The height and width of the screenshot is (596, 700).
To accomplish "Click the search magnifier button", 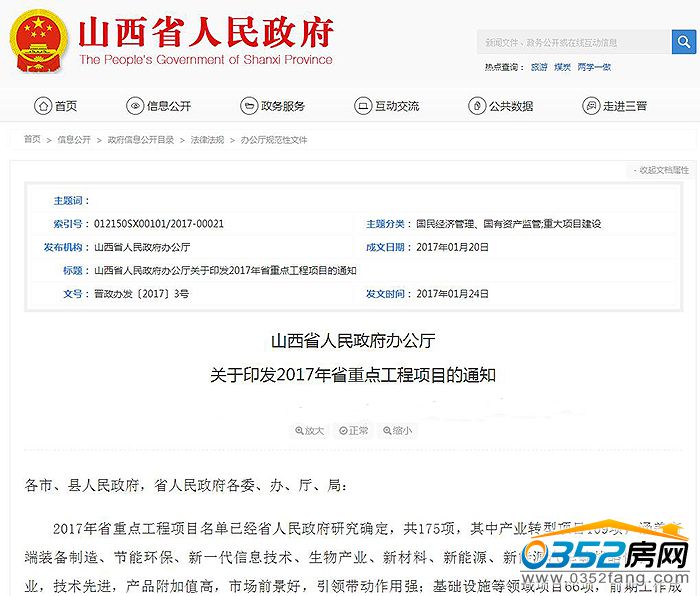I will pyautogui.click(x=684, y=42).
